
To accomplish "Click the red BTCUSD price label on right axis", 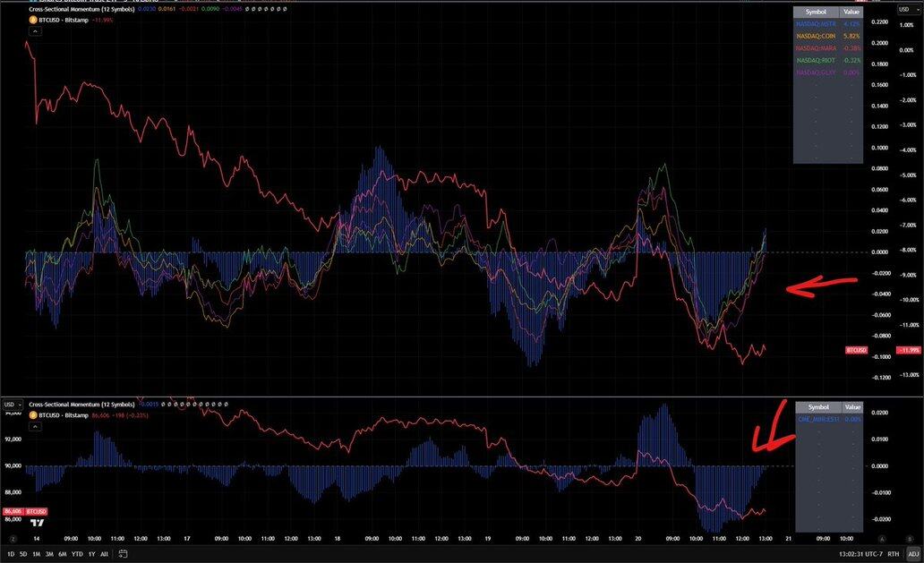I will [x=857, y=350].
